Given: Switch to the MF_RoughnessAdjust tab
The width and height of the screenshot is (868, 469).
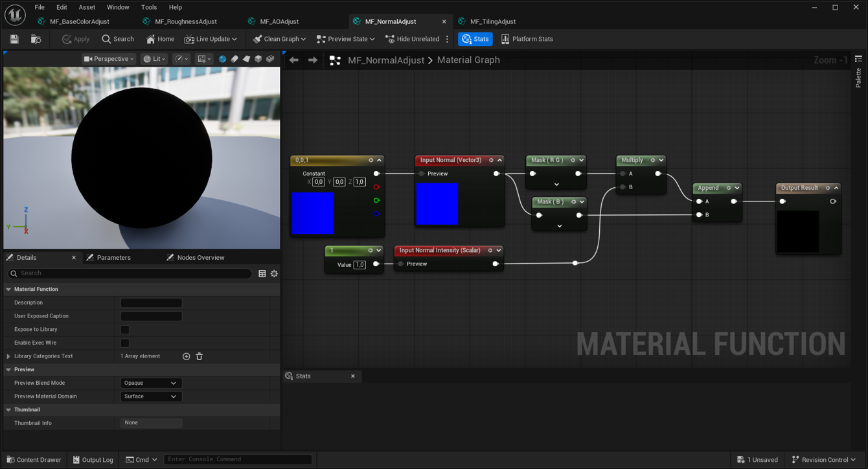Looking at the screenshot, I should pos(185,21).
